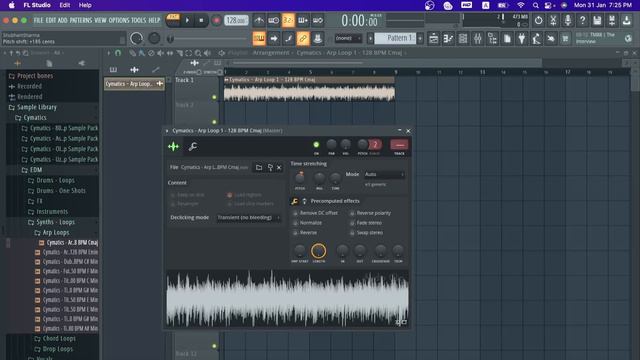The height and width of the screenshot is (360, 640).
Task: Open the Mixer view icon
Action: (478, 39)
